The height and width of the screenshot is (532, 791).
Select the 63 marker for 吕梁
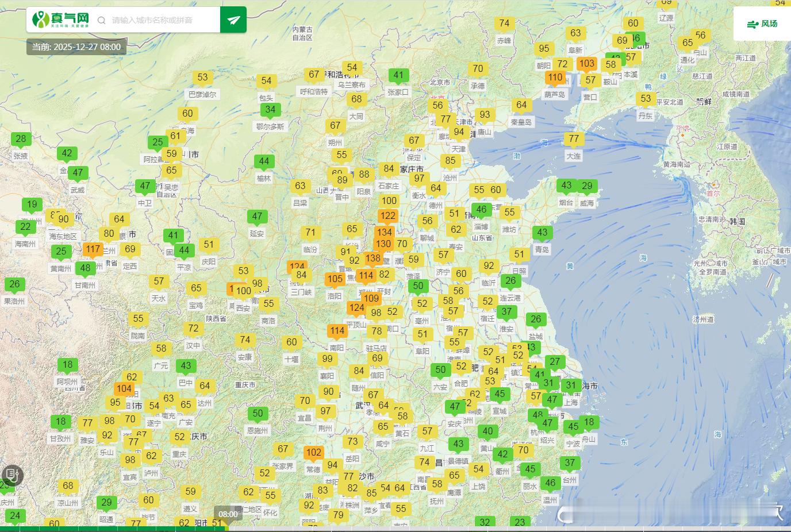point(300,187)
